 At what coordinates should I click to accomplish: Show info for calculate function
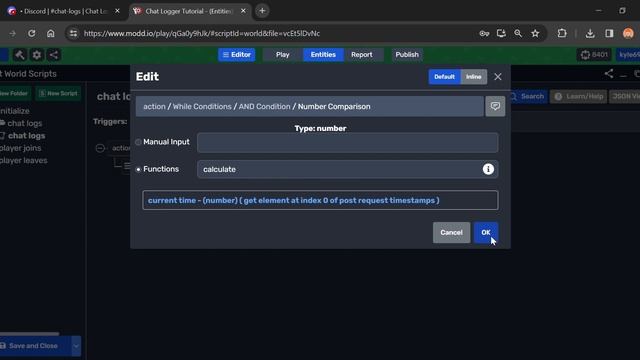(488, 169)
